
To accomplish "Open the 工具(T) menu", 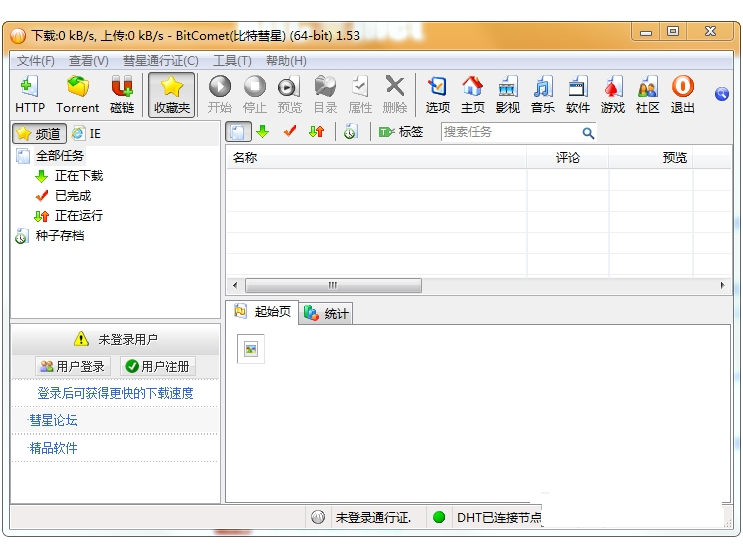I will point(232,61).
